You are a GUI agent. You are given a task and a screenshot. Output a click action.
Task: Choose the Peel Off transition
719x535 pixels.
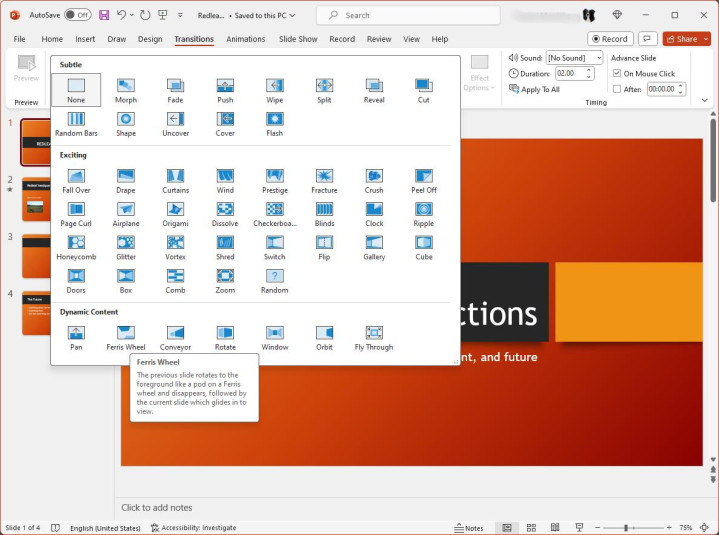[x=424, y=180]
